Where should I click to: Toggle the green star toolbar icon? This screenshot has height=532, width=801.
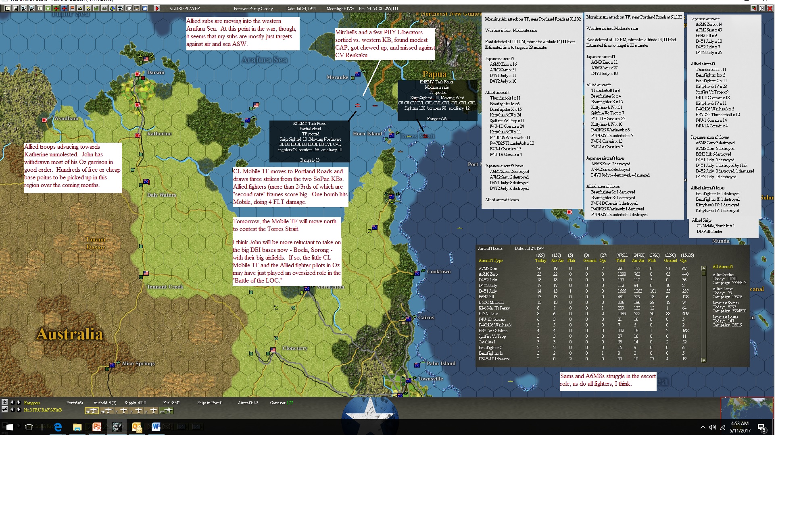[x=48, y=8]
